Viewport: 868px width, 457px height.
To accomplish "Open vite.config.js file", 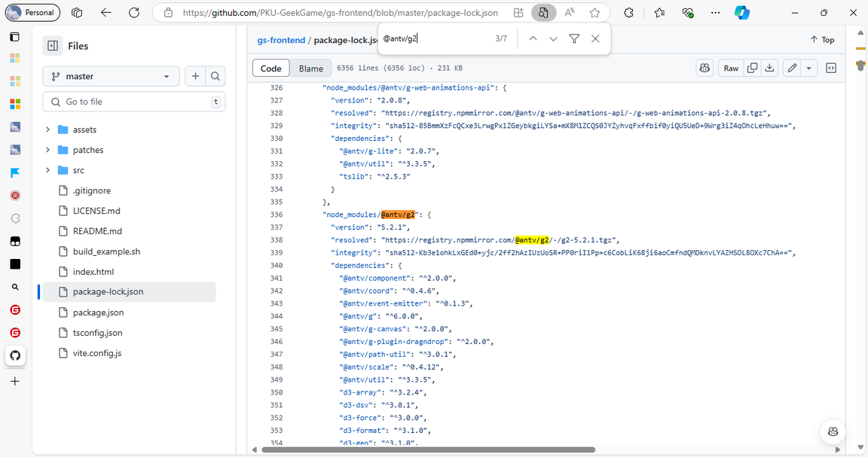I will (x=97, y=353).
